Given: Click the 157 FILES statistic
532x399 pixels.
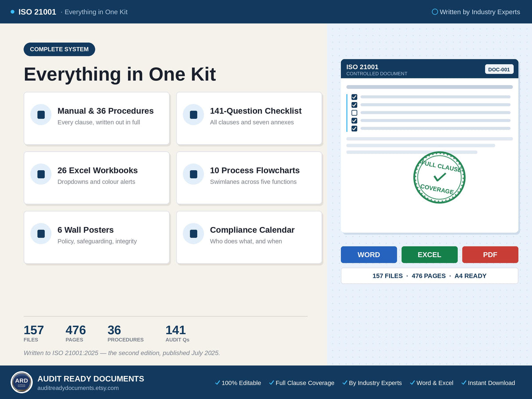Looking at the screenshot, I should coord(34,333).
